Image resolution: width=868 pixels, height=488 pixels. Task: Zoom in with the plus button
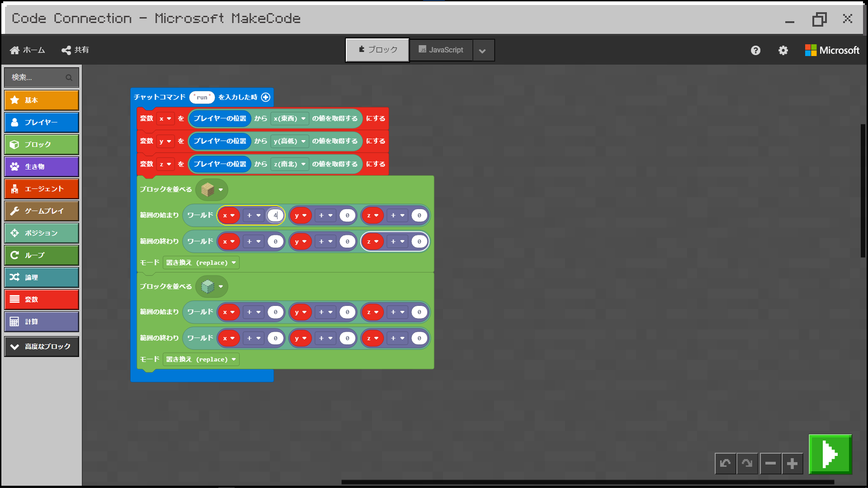pos(792,464)
